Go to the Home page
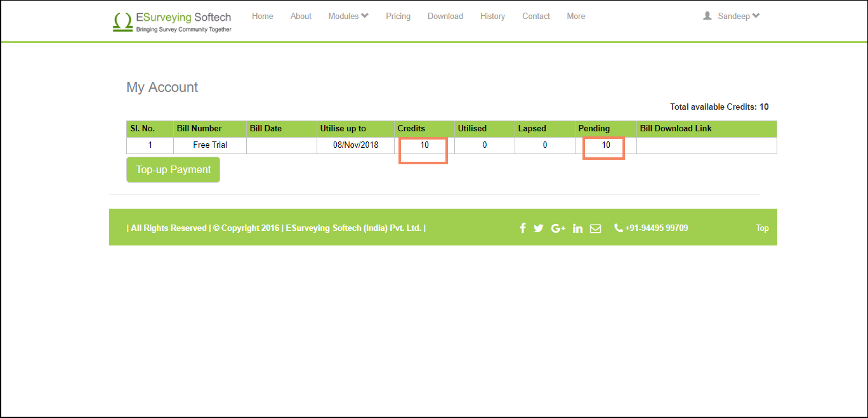Image resolution: width=868 pixels, height=418 pixels. pyautogui.click(x=263, y=16)
